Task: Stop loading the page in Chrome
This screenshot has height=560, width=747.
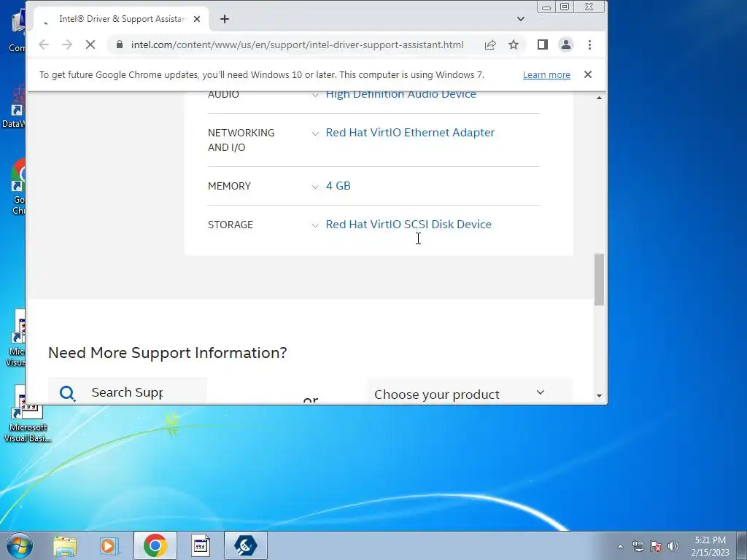Action: point(90,44)
